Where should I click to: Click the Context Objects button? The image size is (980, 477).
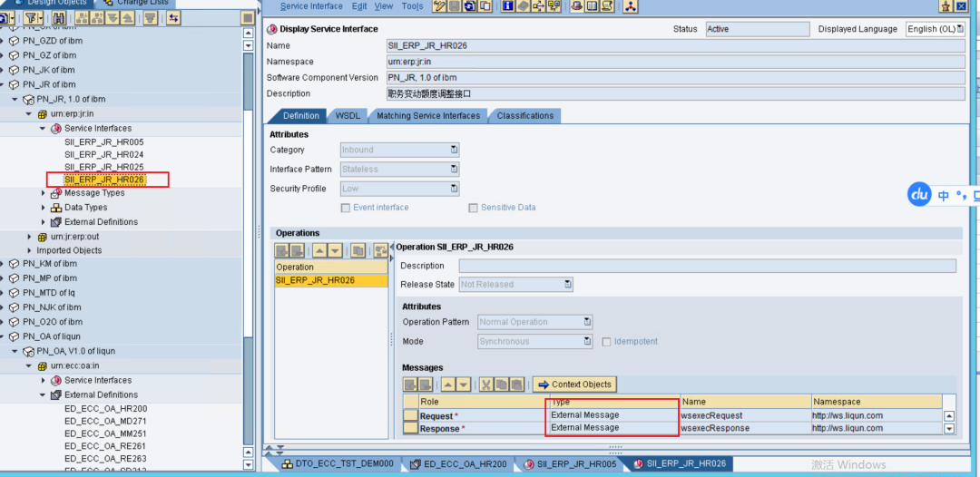575,384
